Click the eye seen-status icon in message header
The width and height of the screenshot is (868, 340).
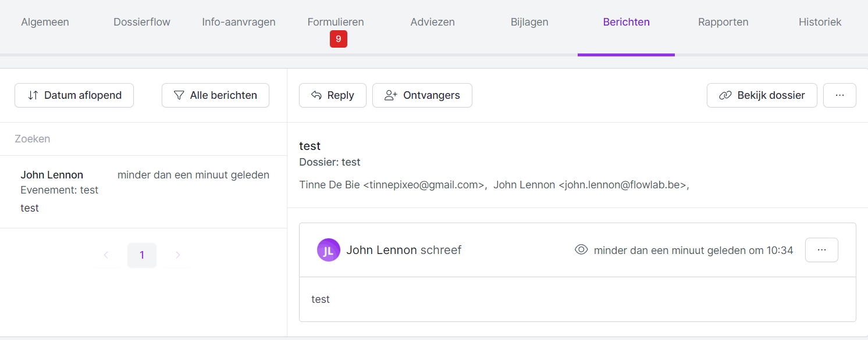581,250
